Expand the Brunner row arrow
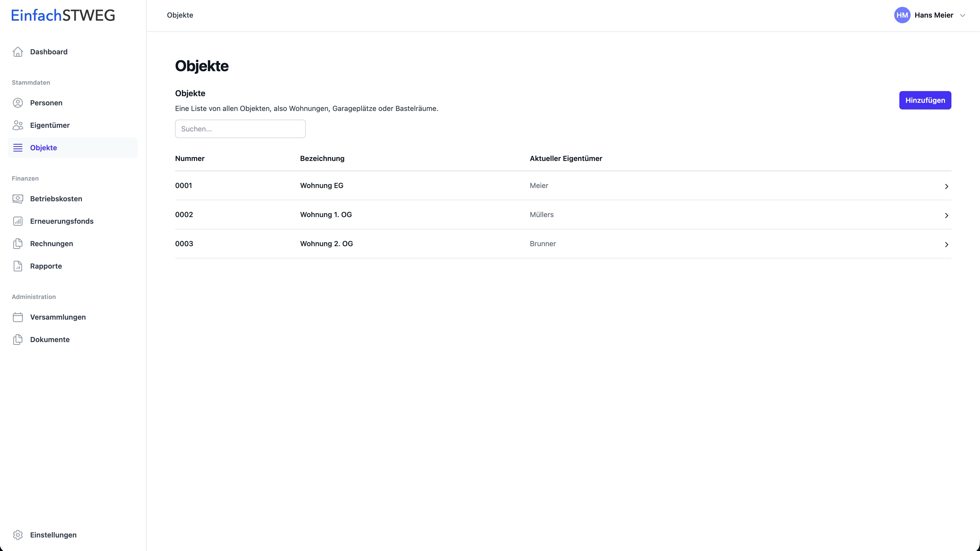980x551 pixels. click(947, 245)
